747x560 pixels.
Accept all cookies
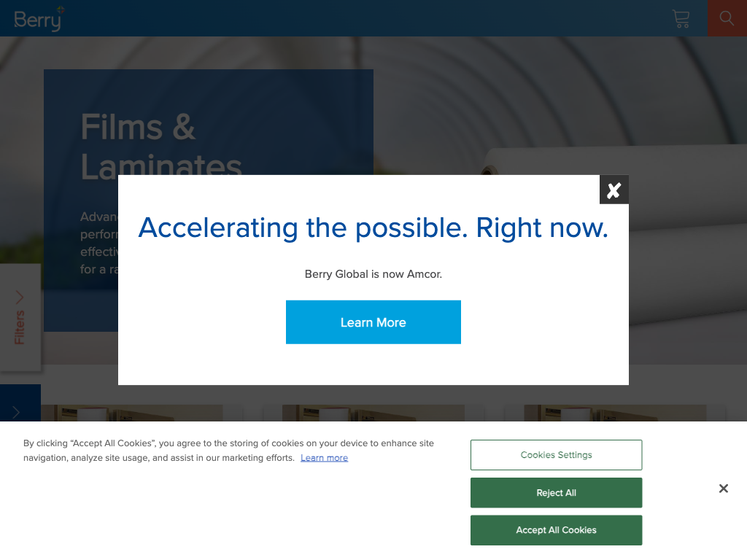pos(556,530)
